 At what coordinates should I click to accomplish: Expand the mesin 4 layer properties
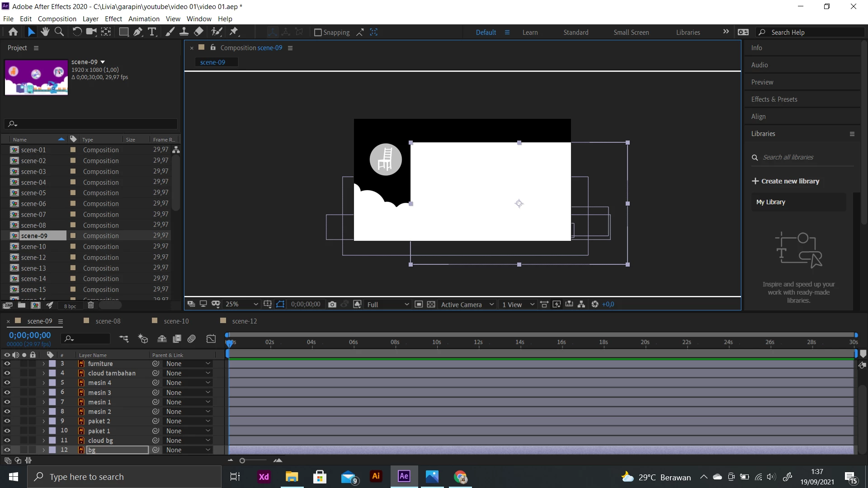[44, 383]
